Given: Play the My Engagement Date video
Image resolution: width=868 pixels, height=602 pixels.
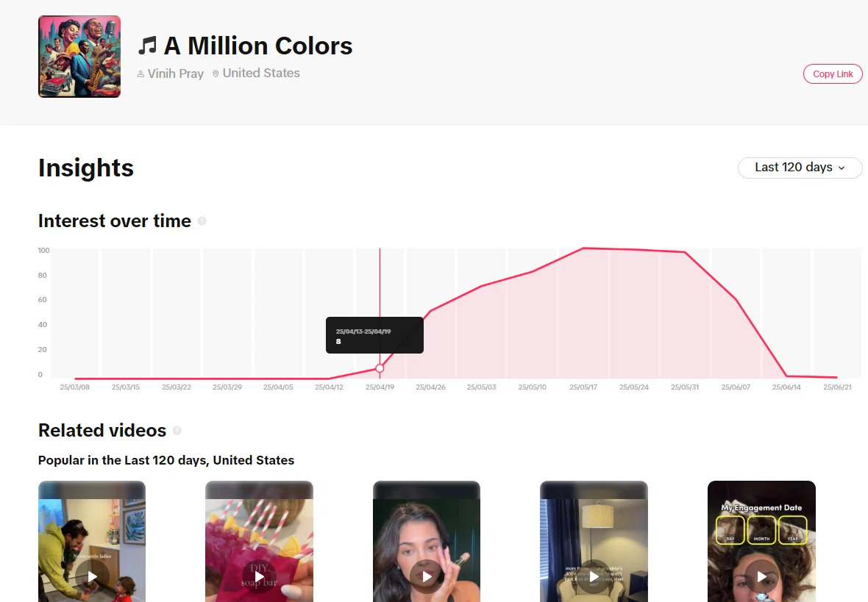Looking at the screenshot, I should pos(762,576).
